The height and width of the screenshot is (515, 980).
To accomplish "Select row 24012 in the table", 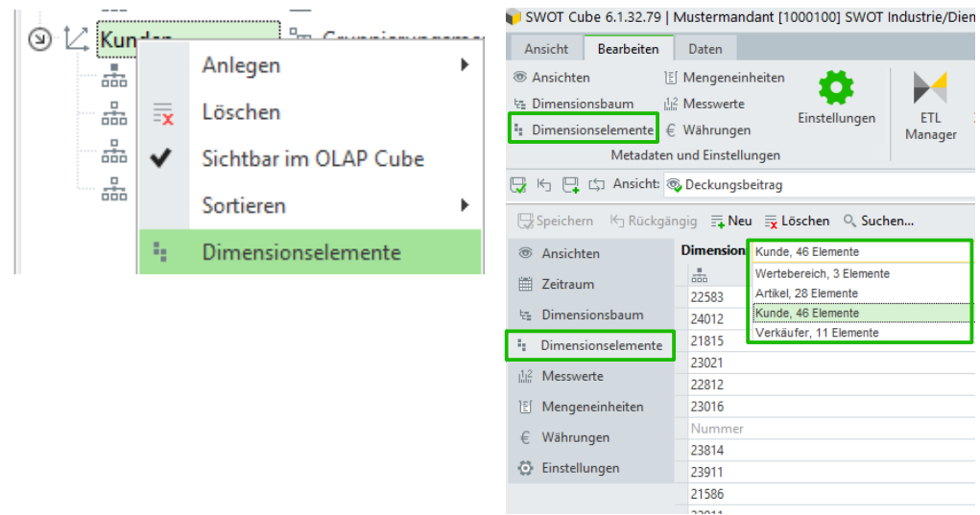I will pos(707,318).
